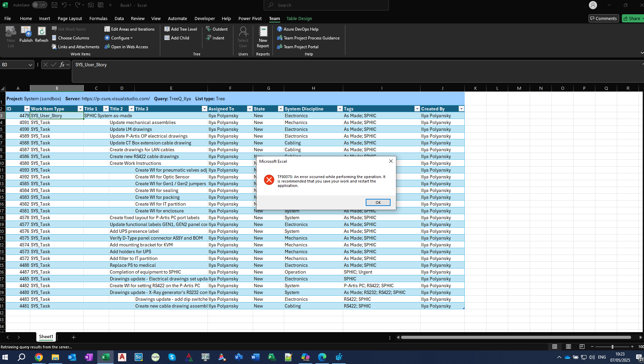The width and height of the screenshot is (644, 364).
Task: Open the Title 1 filter dropdown
Action: point(106,109)
